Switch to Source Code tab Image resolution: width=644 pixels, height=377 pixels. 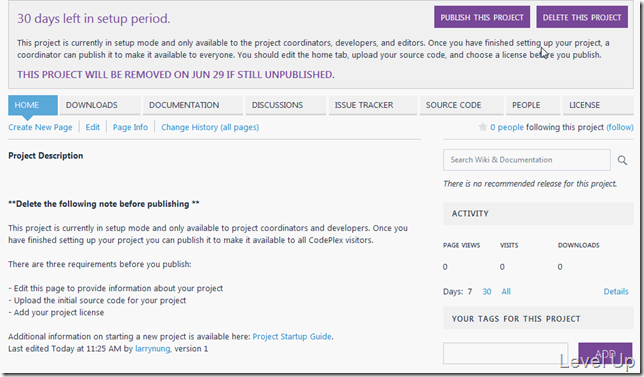click(461, 105)
